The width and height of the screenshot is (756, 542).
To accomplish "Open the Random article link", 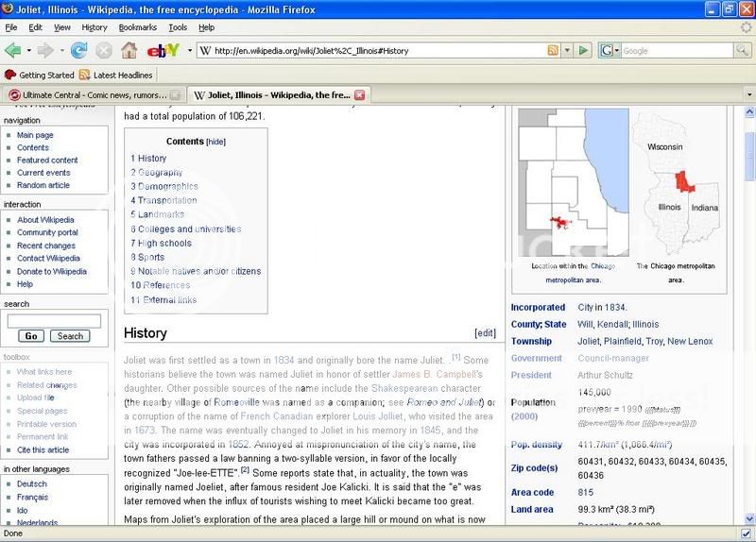I will [x=43, y=185].
